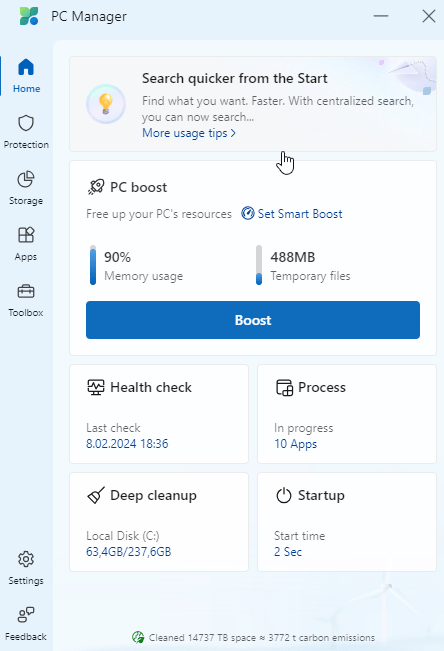Click the 90% memory usage value
The height and width of the screenshot is (651, 444).
[x=117, y=257]
